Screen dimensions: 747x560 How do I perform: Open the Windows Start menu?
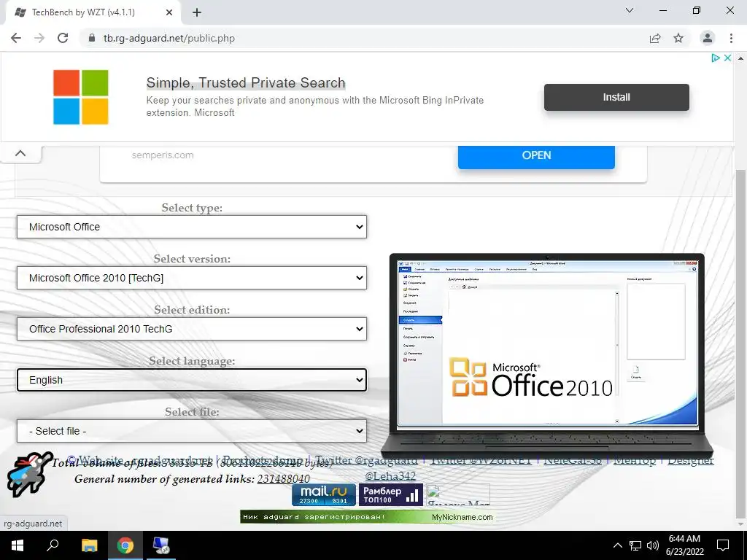[x=18, y=545]
